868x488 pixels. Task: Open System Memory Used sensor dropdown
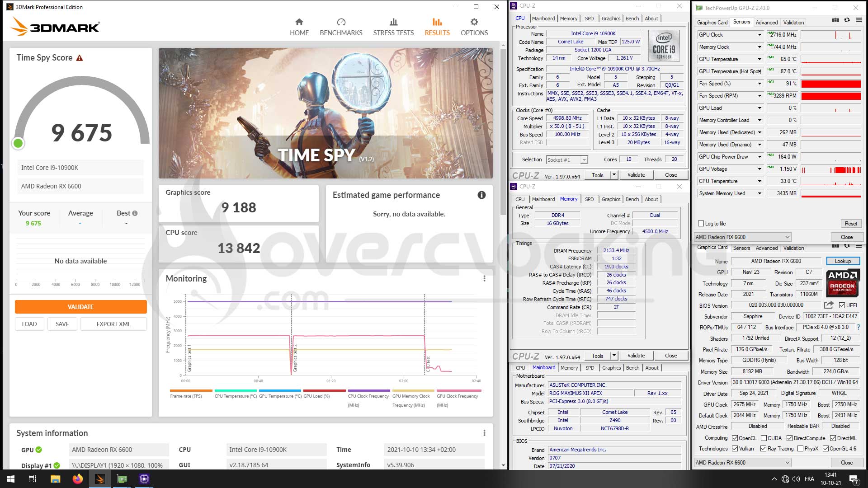click(759, 193)
